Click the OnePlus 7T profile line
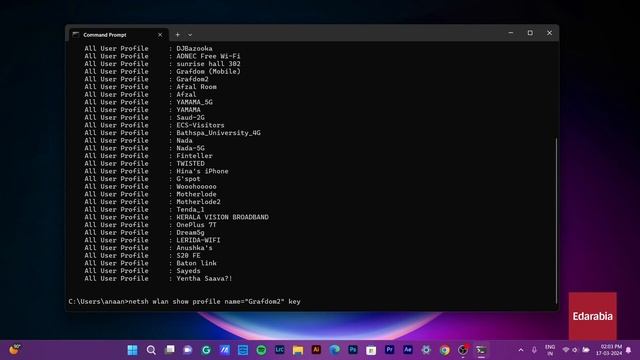Screen dimensions: 640x360 151,225
